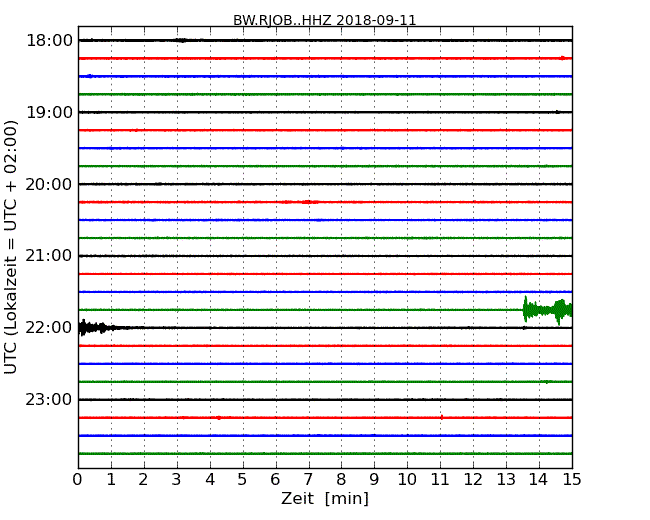650x520 pixels.
Task: Click the x-axis tick label 10
Action: 407,479
